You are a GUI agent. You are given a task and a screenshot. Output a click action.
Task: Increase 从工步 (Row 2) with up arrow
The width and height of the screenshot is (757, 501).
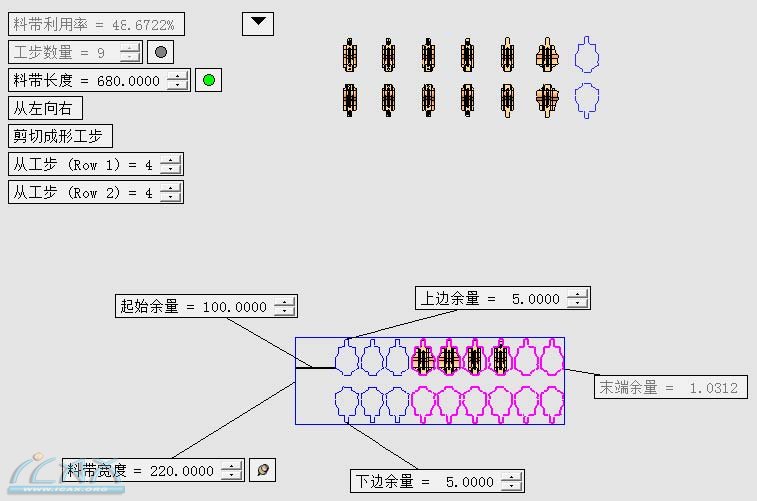171,188
